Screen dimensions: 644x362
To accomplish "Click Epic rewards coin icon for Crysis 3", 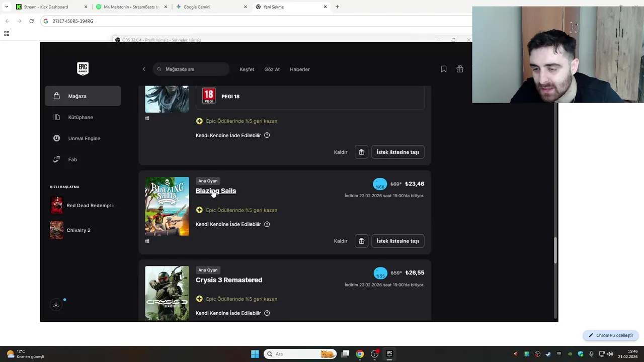I will 199,299.
